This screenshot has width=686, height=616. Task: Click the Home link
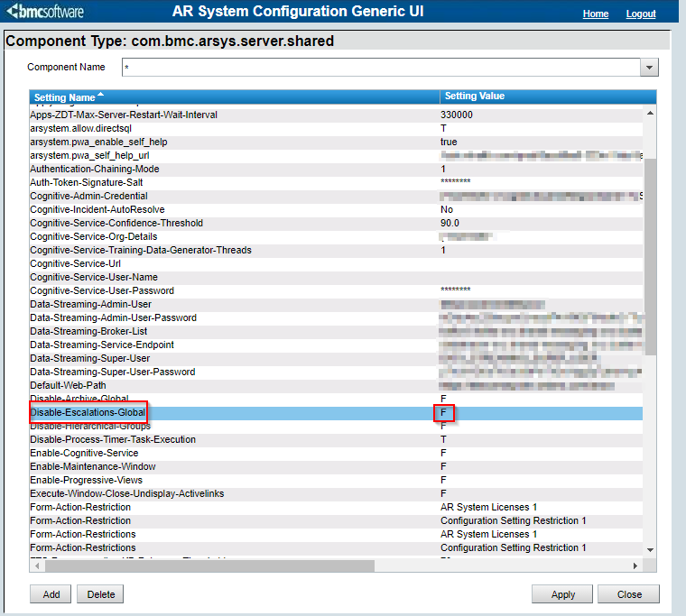596,14
